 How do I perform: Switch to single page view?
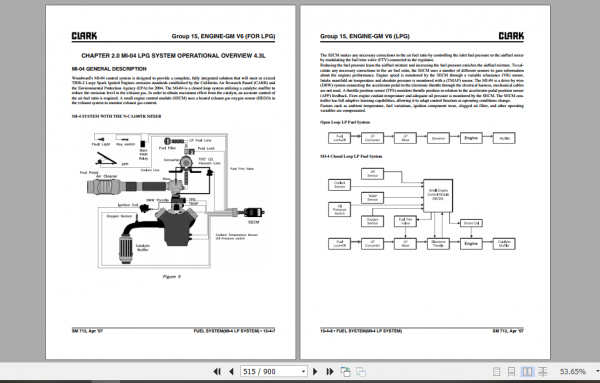(497, 372)
